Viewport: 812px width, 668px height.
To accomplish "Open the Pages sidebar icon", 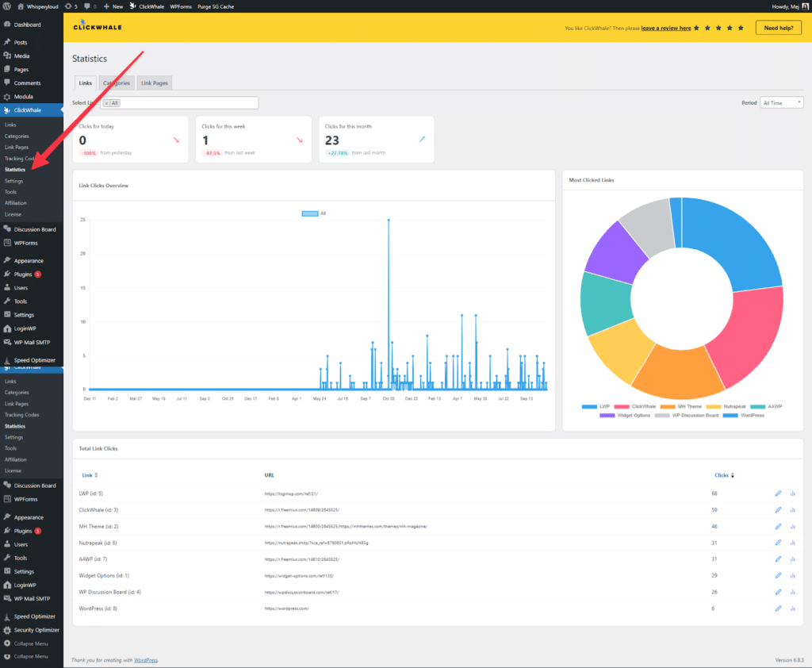I will [6, 69].
